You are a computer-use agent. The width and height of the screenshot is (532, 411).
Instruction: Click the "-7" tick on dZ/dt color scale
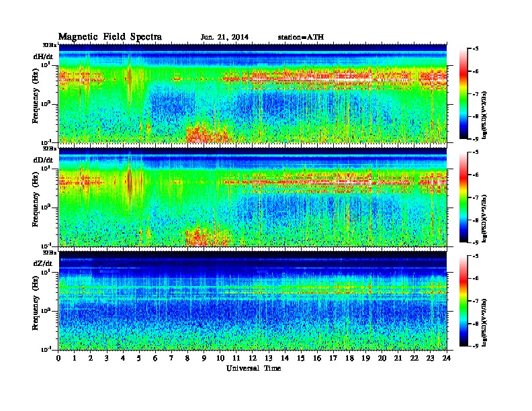click(x=476, y=301)
